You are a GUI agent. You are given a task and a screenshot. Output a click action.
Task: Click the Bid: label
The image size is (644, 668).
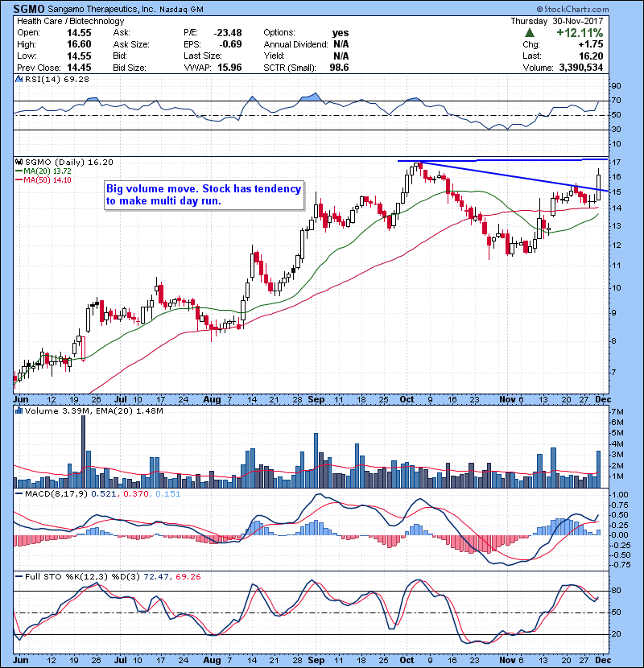pos(121,56)
